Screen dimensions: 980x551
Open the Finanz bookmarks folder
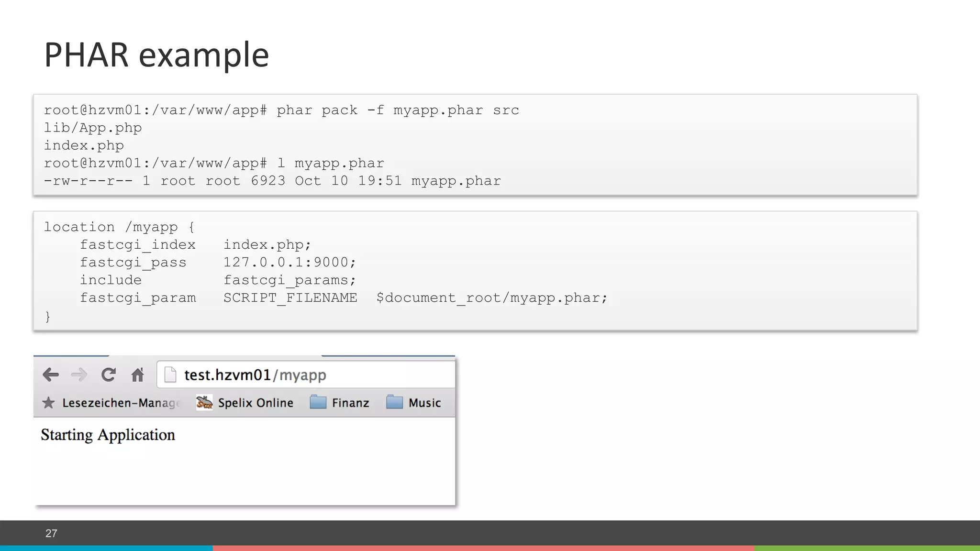(x=339, y=403)
